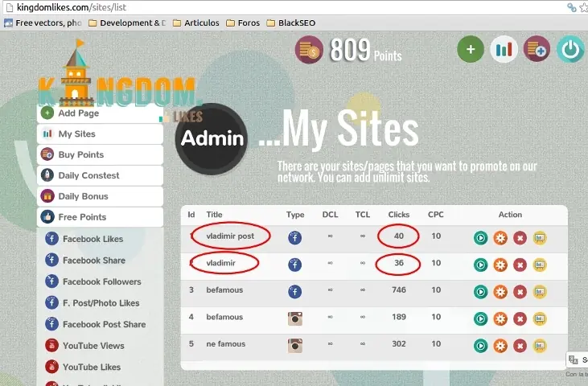Open gear settings in vladimir (36 clicks) row
This screenshot has width=588, height=386.
tap(500, 265)
